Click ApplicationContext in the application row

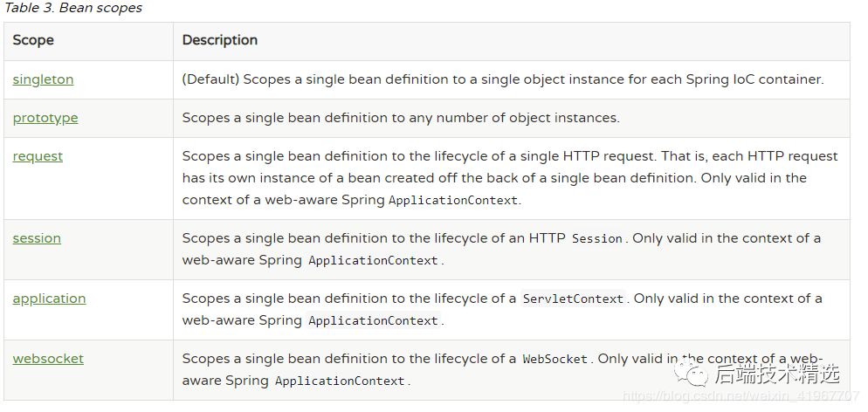pyautogui.click(x=373, y=320)
